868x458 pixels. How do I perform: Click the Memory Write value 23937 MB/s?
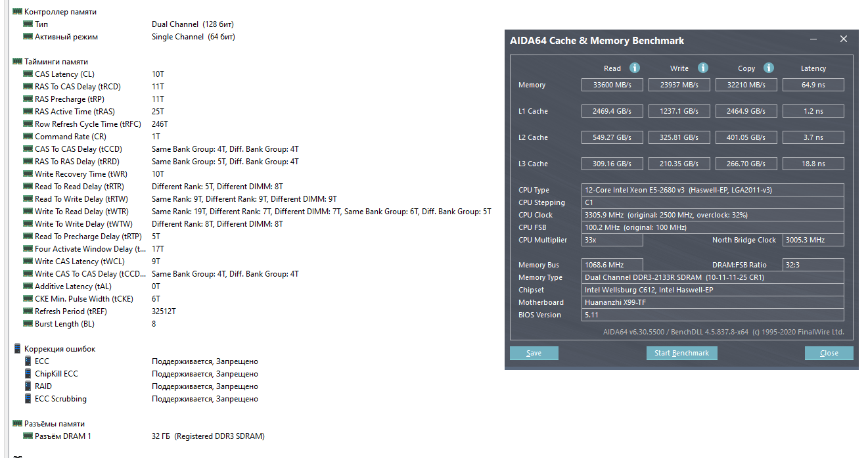click(x=679, y=85)
